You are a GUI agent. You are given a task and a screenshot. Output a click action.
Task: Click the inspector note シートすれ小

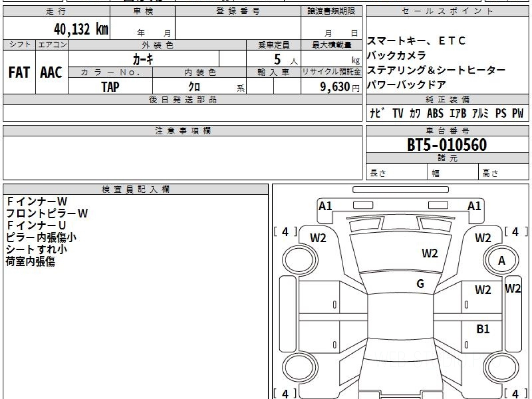(x=36, y=249)
